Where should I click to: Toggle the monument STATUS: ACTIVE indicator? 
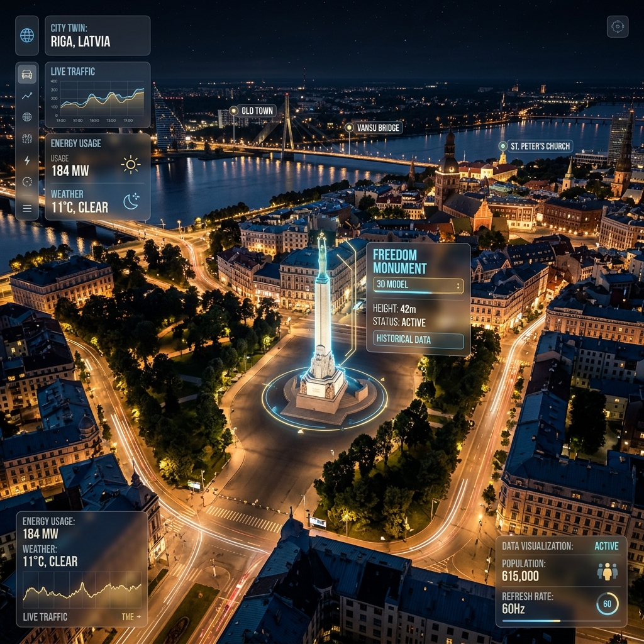[x=414, y=323]
